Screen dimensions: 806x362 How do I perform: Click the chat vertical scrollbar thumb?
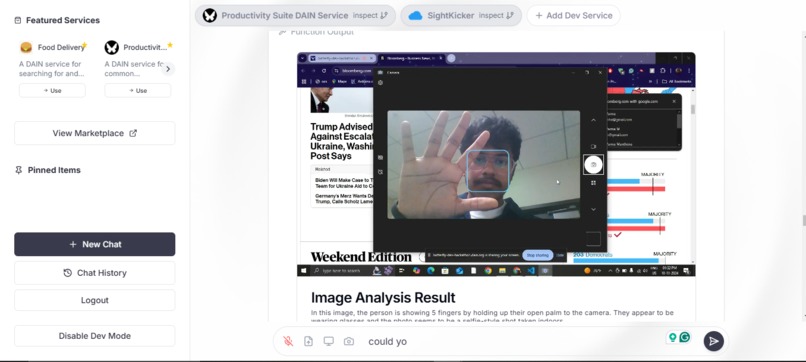click(803, 220)
